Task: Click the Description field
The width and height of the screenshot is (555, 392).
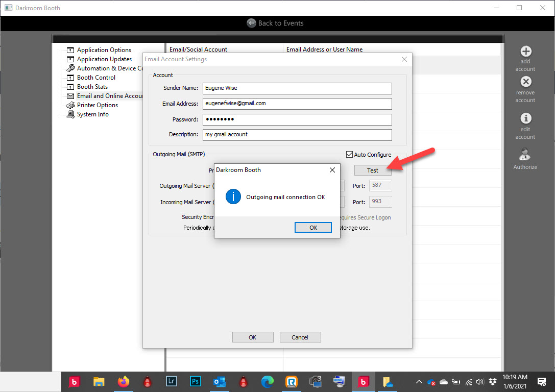Action: pyautogui.click(x=297, y=135)
